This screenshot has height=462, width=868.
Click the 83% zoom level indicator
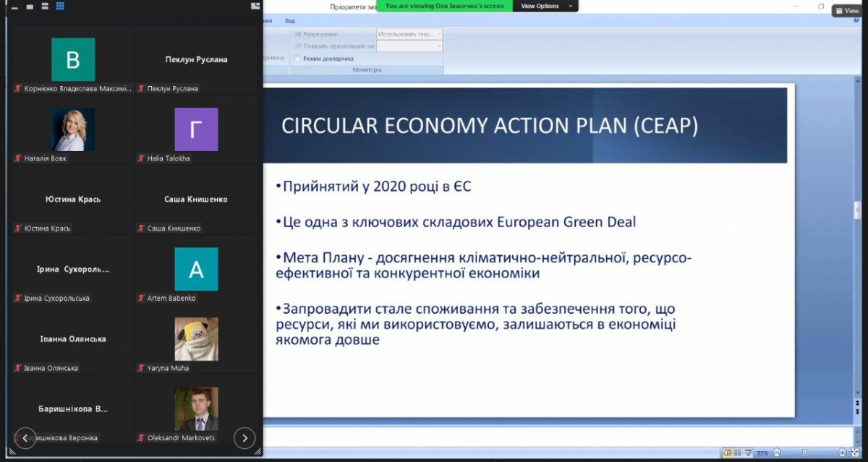(x=762, y=453)
